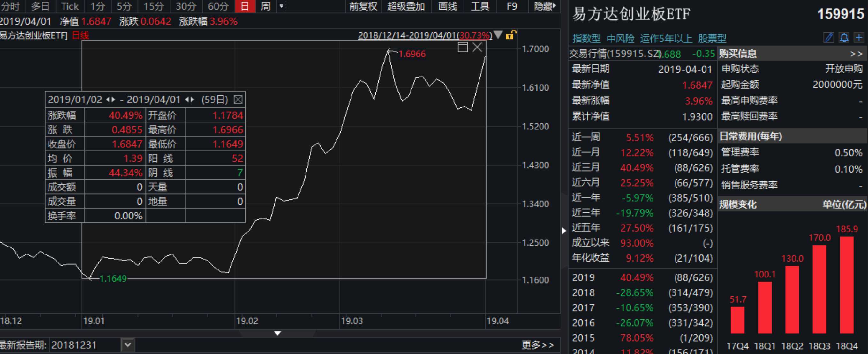Image resolution: width=868 pixels, height=354 pixels.
Task: Click the 2018 yearly return -28.65%
Action: [x=635, y=292]
